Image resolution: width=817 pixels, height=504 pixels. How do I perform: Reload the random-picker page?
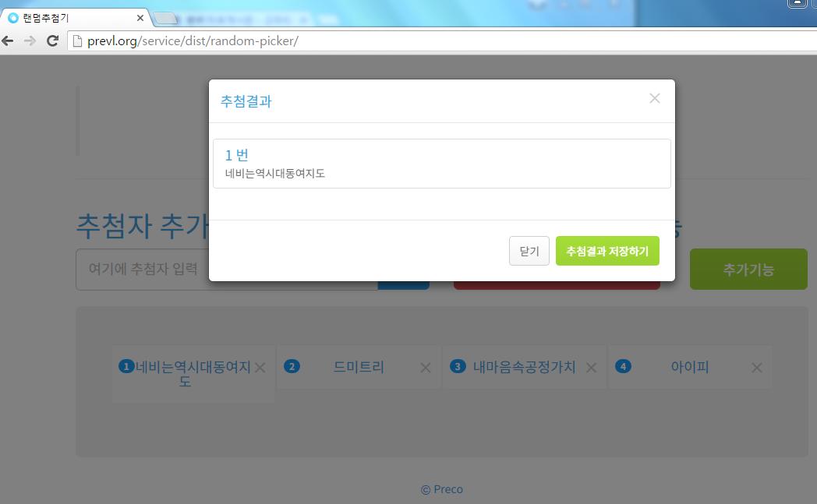[x=52, y=41]
